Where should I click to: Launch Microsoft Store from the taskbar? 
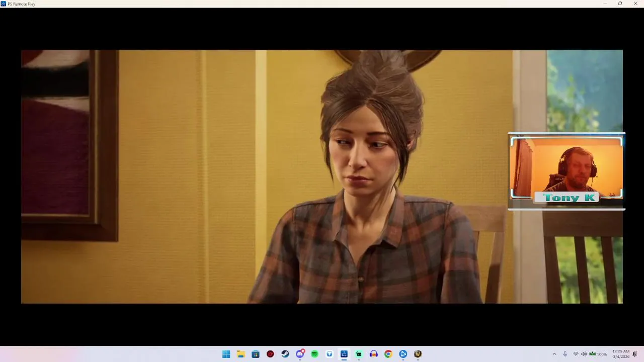256,354
